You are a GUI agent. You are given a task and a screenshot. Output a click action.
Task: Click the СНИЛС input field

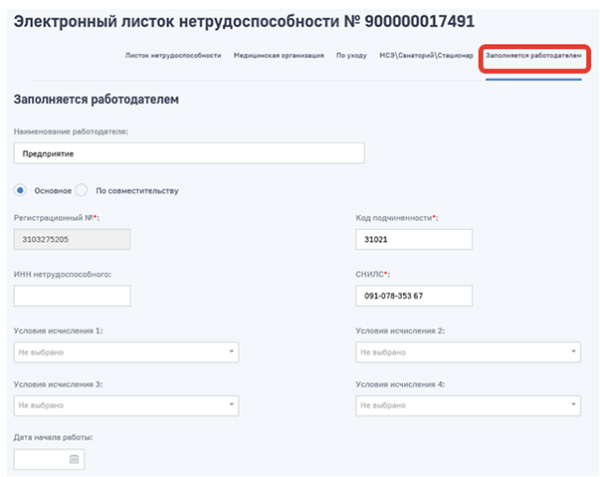413,296
